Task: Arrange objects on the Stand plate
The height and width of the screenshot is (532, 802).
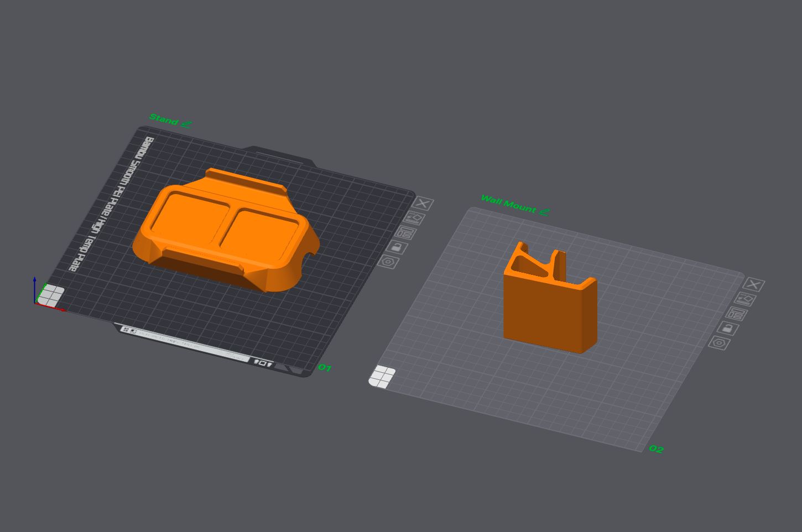Action: click(405, 233)
